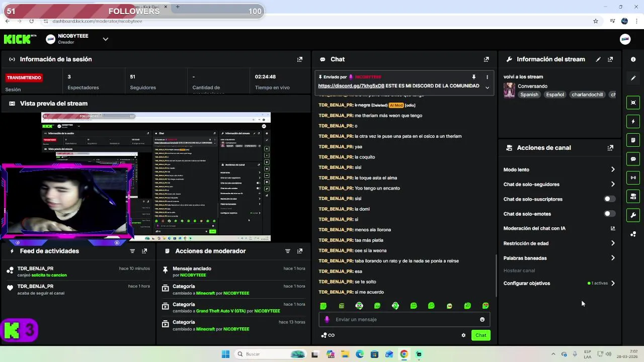Toggle the channel actions widget in sidebar
The width and height of the screenshot is (644, 362).
pyautogui.click(x=633, y=196)
